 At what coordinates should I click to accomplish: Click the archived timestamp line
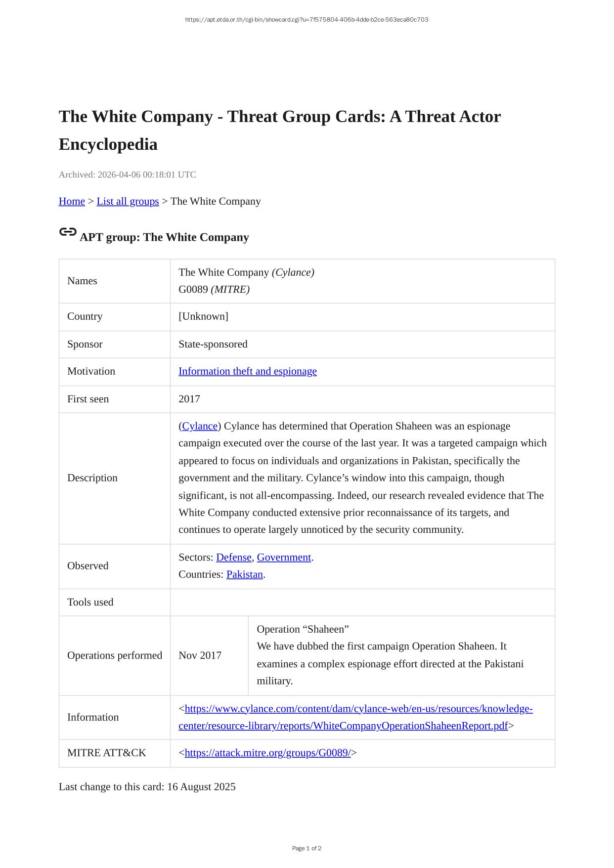[x=128, y=174]
